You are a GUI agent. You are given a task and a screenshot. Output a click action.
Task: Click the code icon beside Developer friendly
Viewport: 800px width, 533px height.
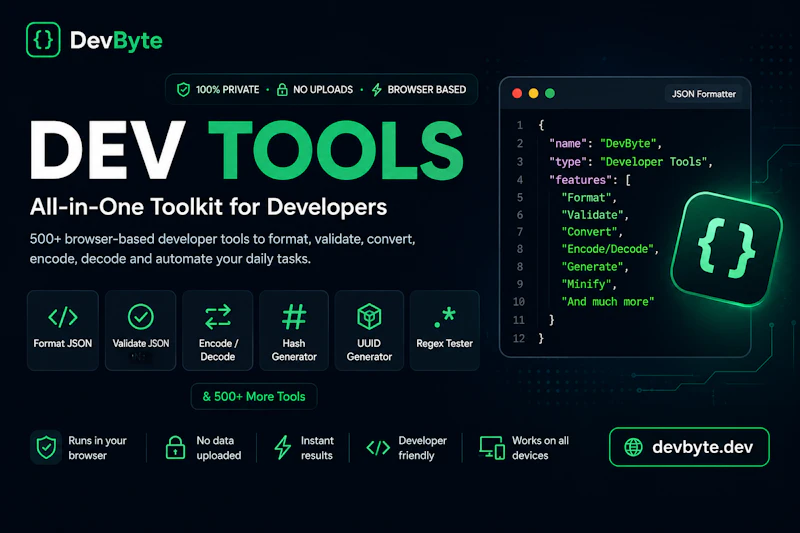pyautogui.click(x=378, y=448)
